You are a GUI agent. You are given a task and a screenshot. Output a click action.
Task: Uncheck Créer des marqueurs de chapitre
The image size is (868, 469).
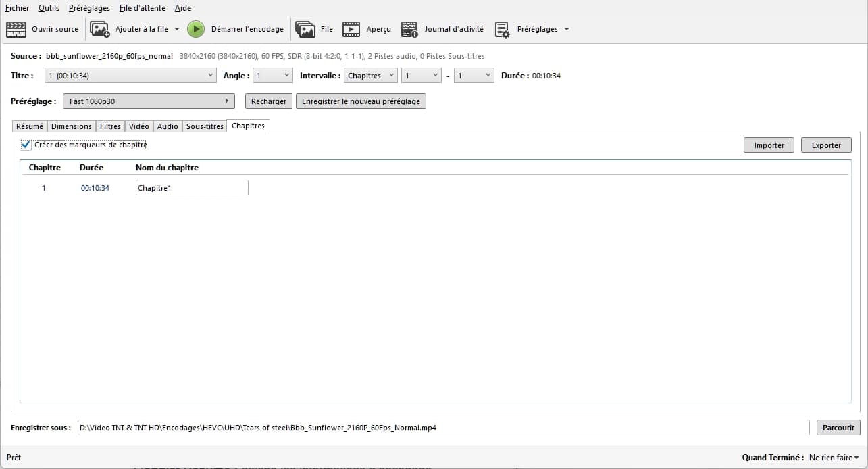(26, 145)
